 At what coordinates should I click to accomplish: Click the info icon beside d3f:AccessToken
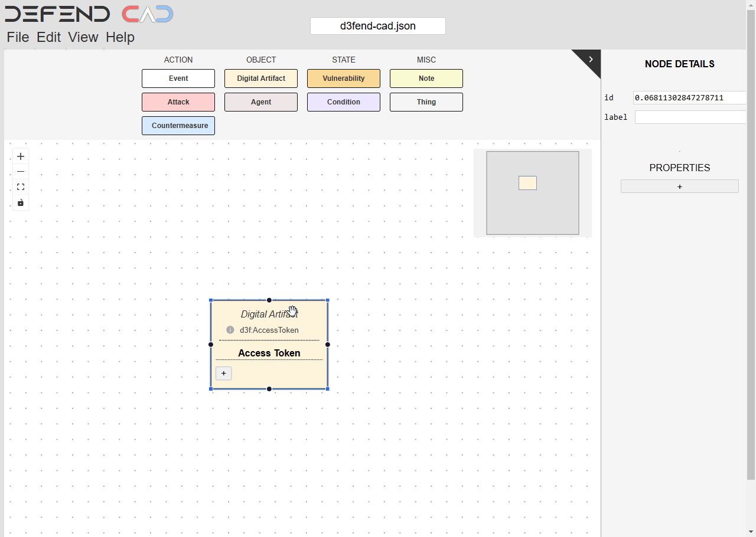[230, 330]
